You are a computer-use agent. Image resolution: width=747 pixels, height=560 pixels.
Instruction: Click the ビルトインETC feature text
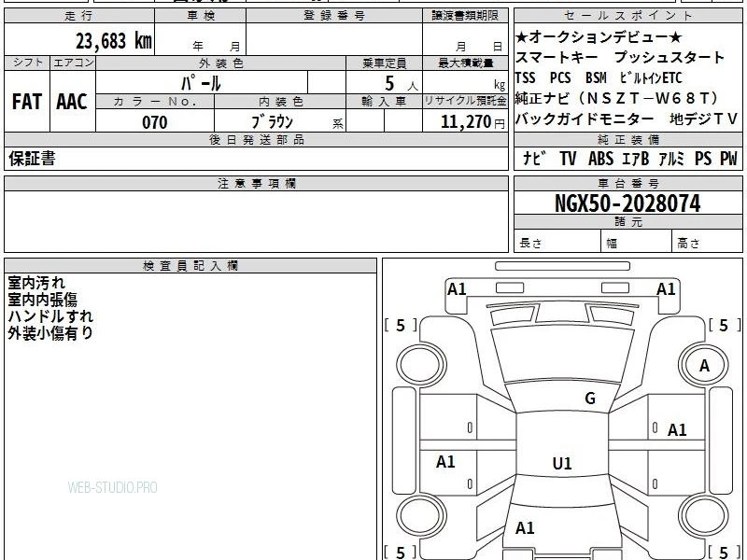click(651, 77)
